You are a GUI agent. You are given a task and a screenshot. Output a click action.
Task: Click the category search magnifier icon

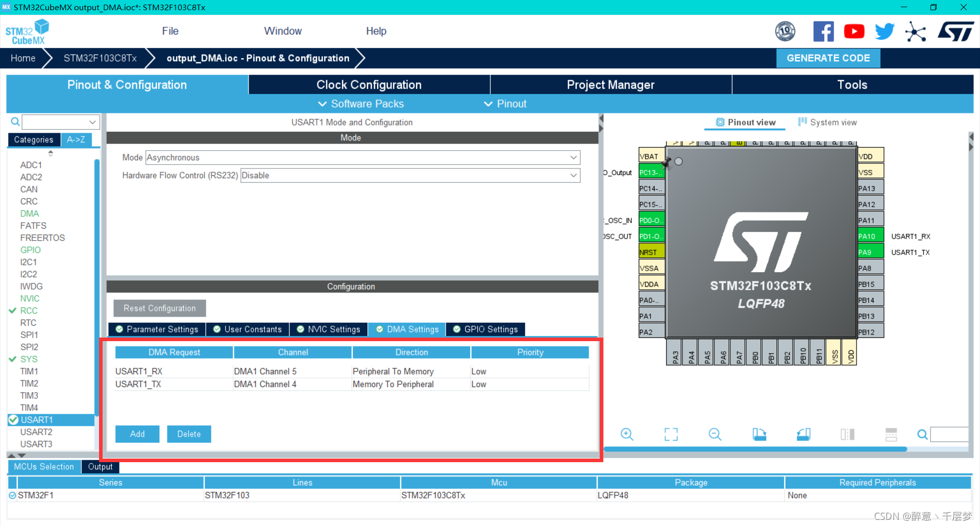pos(15,122)
